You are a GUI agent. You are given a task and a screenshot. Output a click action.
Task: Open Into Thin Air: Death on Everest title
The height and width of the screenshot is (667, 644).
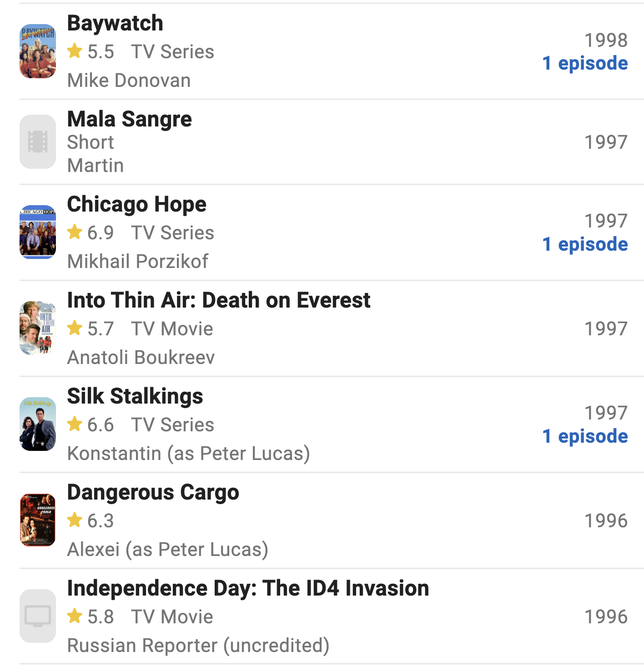(x=219, y=300)
